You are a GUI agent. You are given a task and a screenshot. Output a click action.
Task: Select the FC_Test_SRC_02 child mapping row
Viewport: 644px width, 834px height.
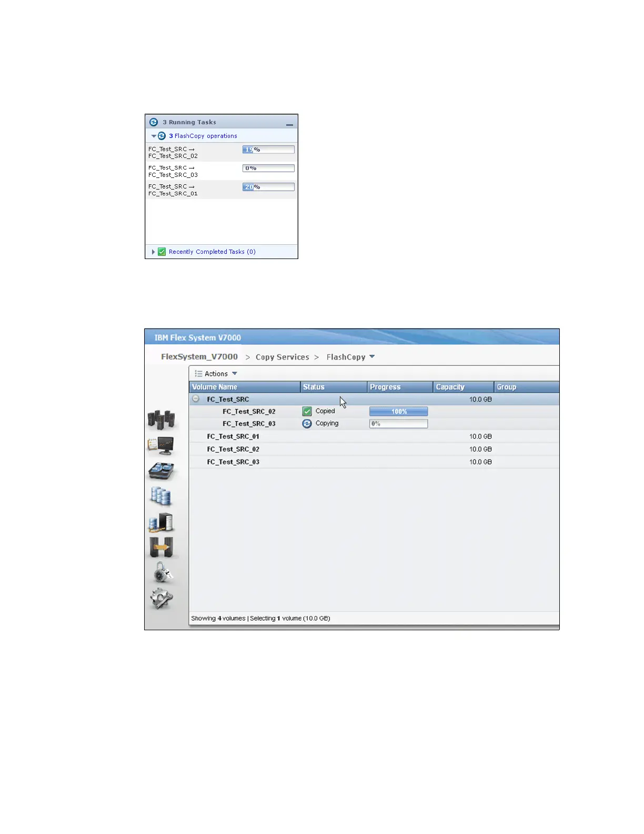point(374,411)
